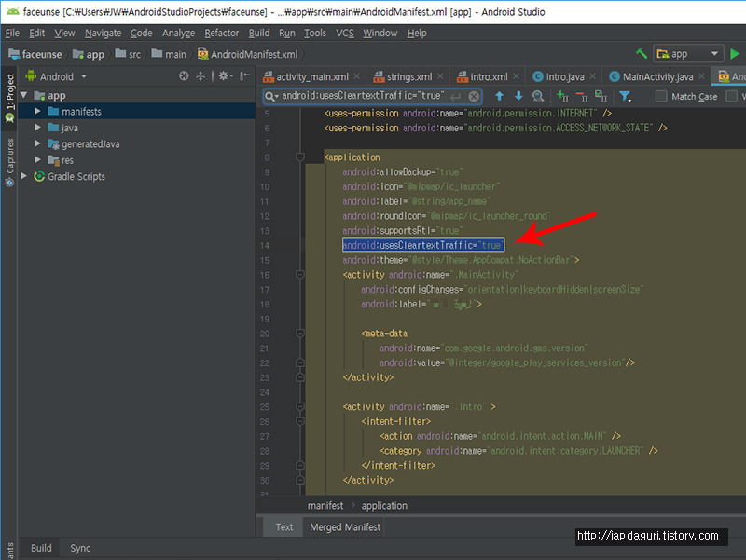Collapse the application tag fold marker
The width and height of the screenshot is (746, 560).
[300, 157]
